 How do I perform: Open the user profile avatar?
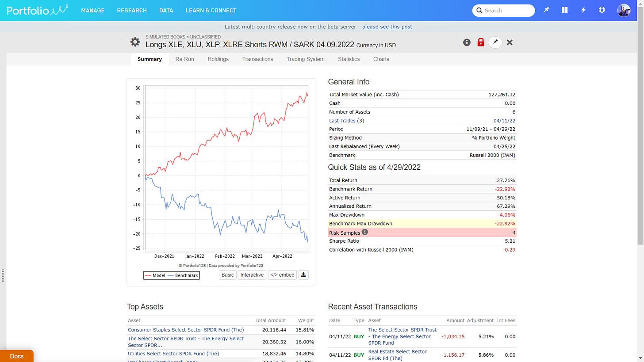point(624,10)
